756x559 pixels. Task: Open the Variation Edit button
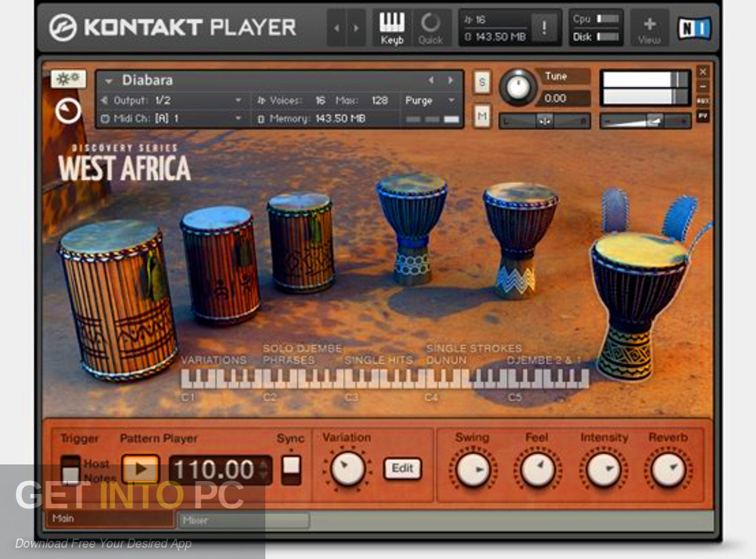(402, 468)
